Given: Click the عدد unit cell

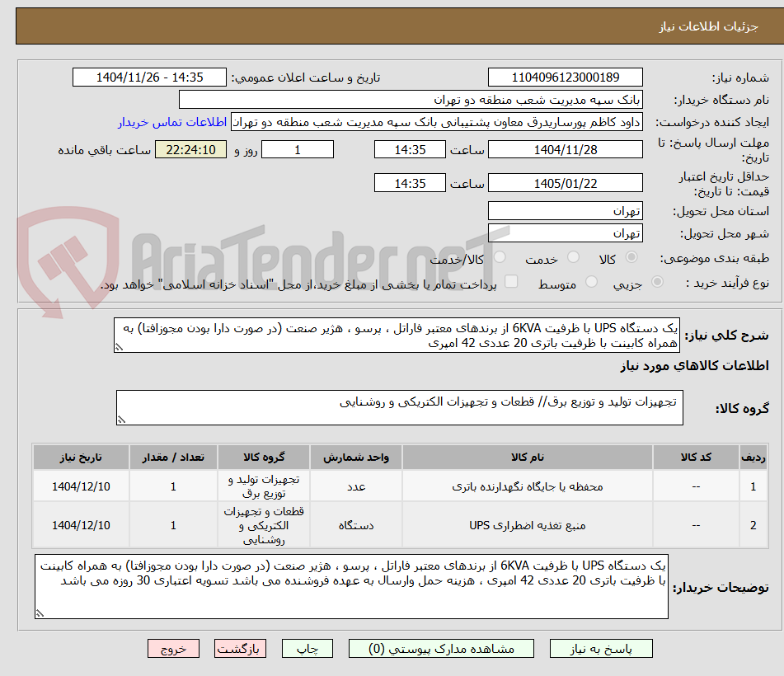Looking at the screenshot, I should point(355,486).
